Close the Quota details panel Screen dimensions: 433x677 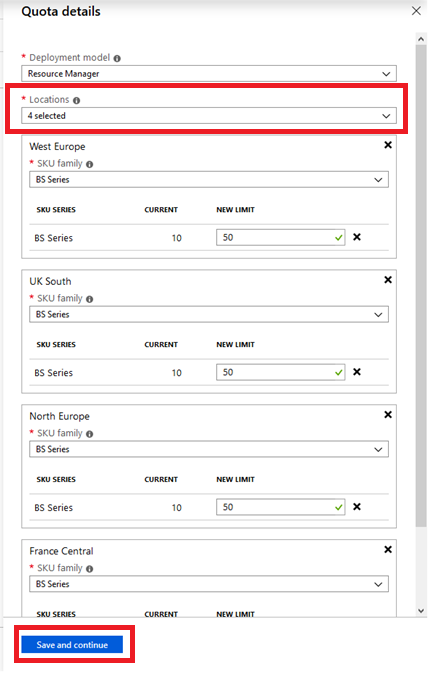(x=416, y=11)
